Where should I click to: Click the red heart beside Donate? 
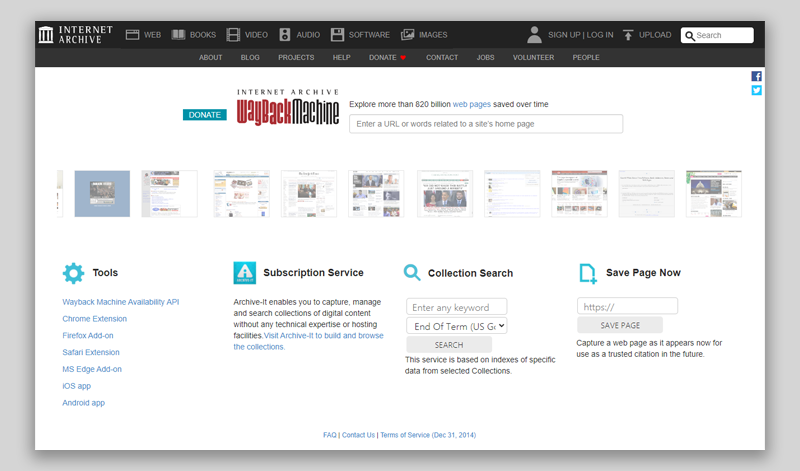tap(403, 58)
